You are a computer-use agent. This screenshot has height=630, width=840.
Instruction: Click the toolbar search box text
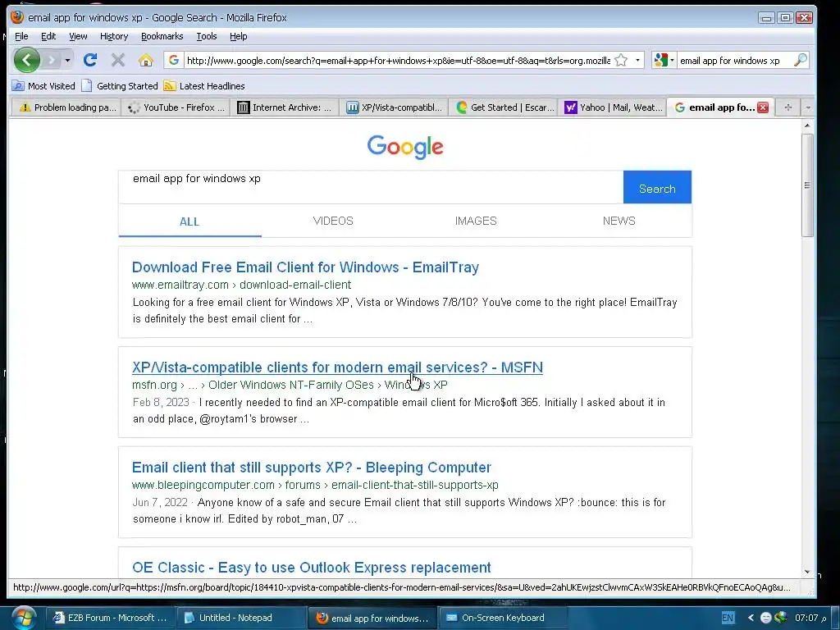(729, 61)
